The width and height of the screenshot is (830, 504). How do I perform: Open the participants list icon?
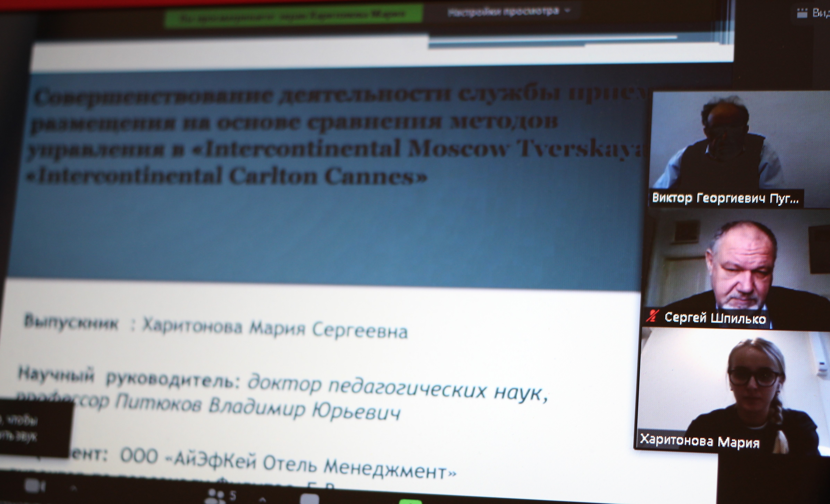tap(215, 496)
